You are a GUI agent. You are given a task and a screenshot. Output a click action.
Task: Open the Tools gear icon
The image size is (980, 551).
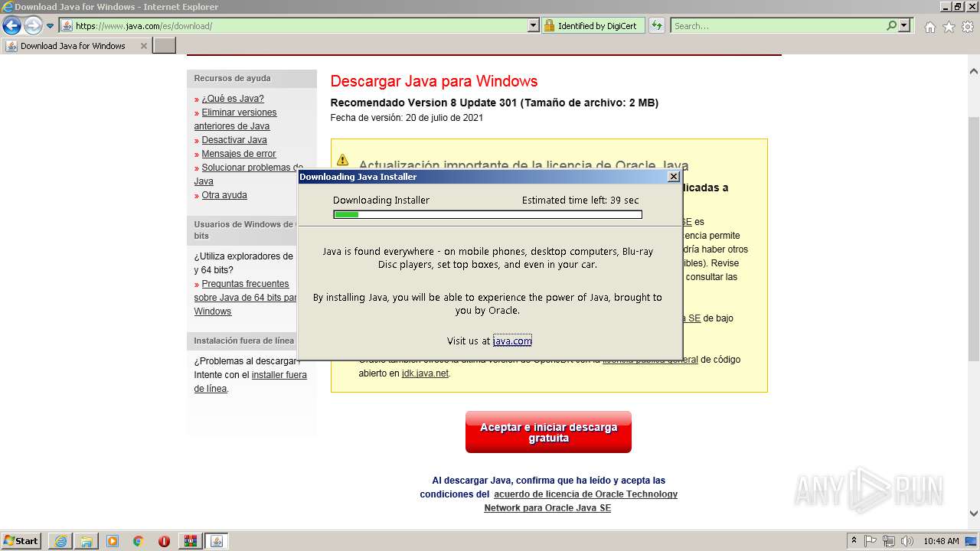[x=968, y=27]
